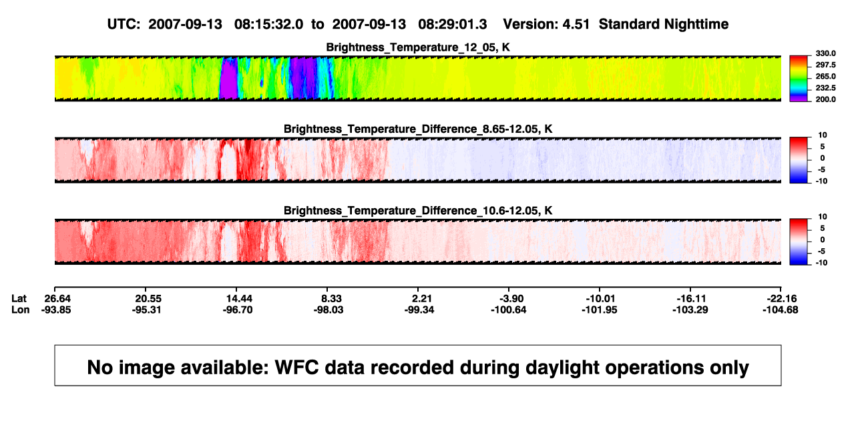This screenshot has width=868, height=445.
Task: Click the No image available WFC message
Action: point(418,366)
